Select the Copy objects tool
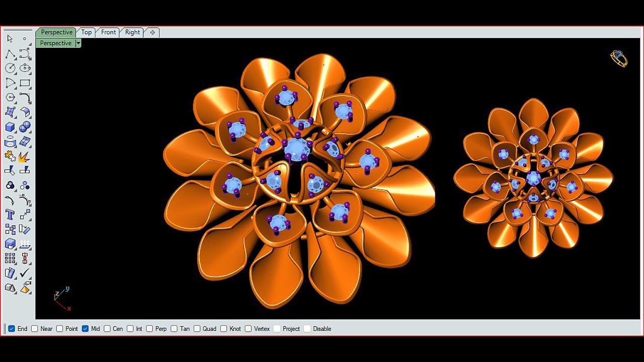 click(10, 229)
